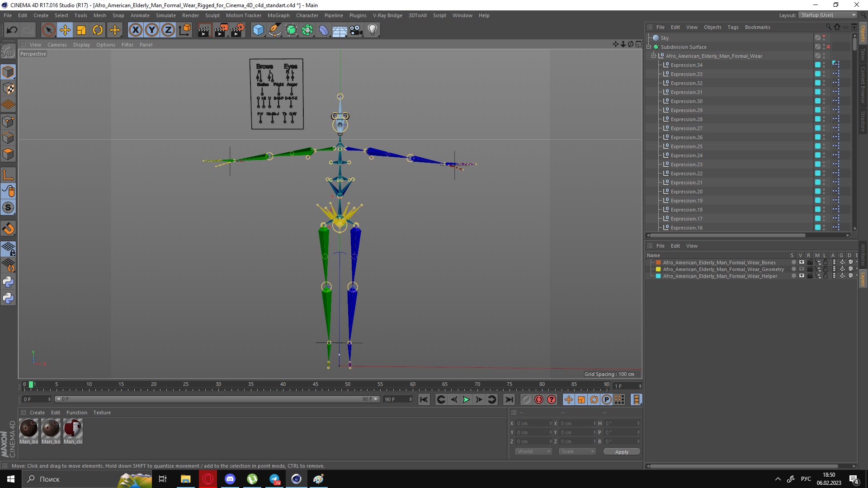The width and height of the screenshot is (868, 488).
Task: Add a Floor environment object
Action: click(340, 30)
